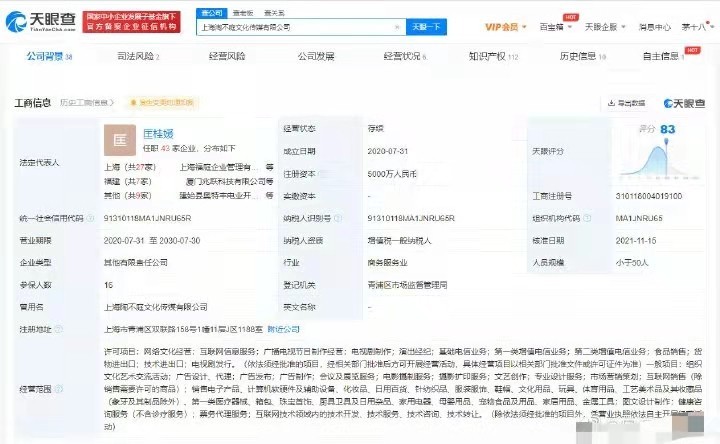Click the HOT badge above 百宝箱
Viewport: 720px width, 444px height.
click(571, 17)
